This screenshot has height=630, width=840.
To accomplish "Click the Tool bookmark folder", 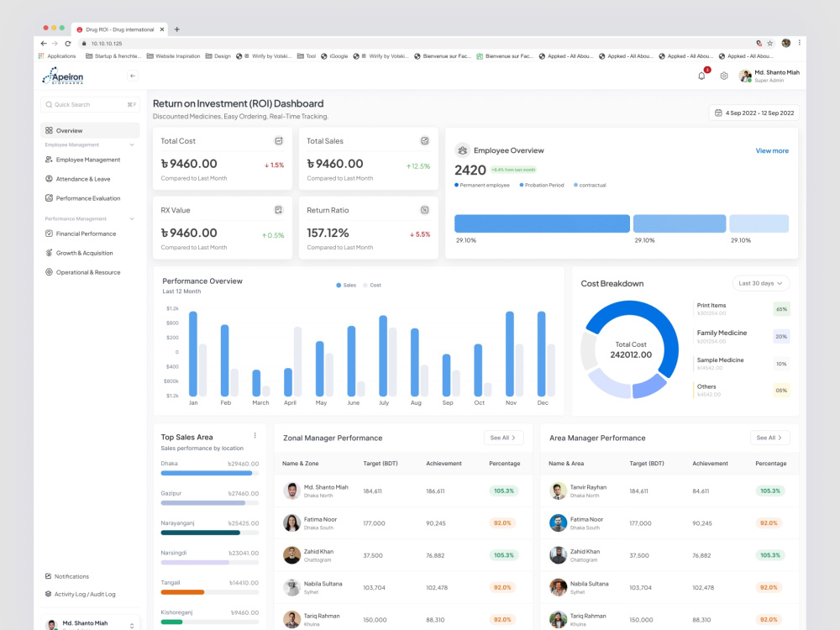I will click(307, 55).
